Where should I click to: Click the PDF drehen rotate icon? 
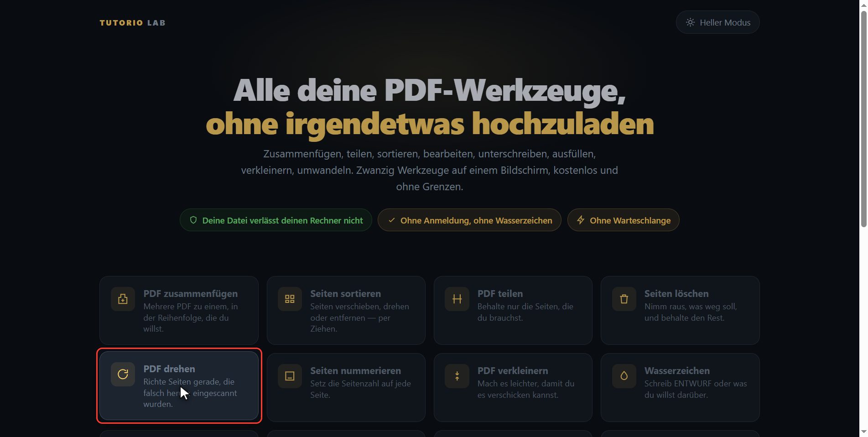pyautogui.click(x=123, y=375)
